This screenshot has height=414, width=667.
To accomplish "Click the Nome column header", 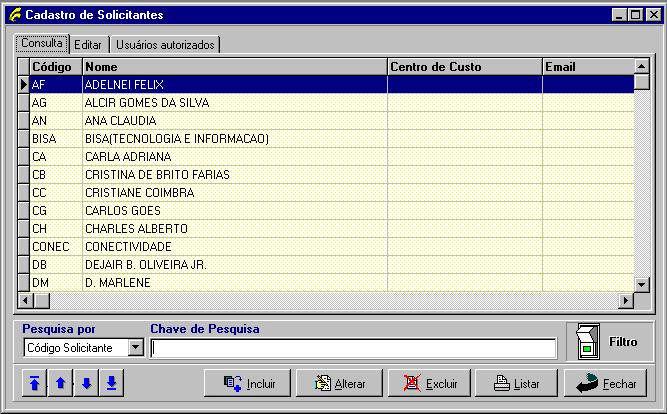I will (235, 67).
